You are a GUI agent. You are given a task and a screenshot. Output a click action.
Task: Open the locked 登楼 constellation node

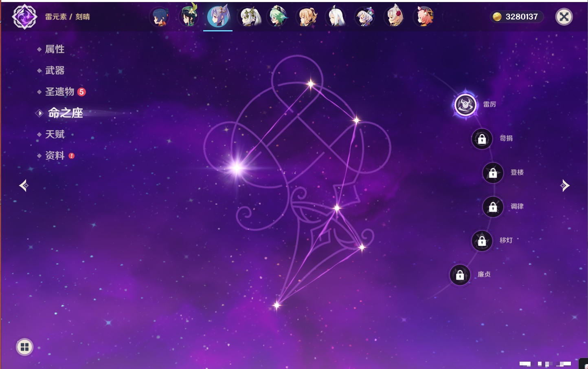coord(493,173)
